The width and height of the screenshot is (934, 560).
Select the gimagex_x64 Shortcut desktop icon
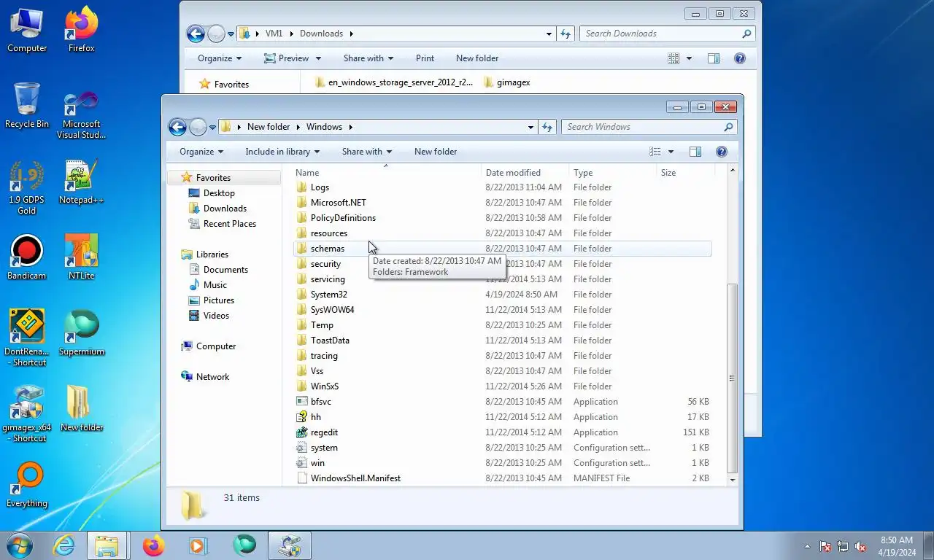[27, 413]
